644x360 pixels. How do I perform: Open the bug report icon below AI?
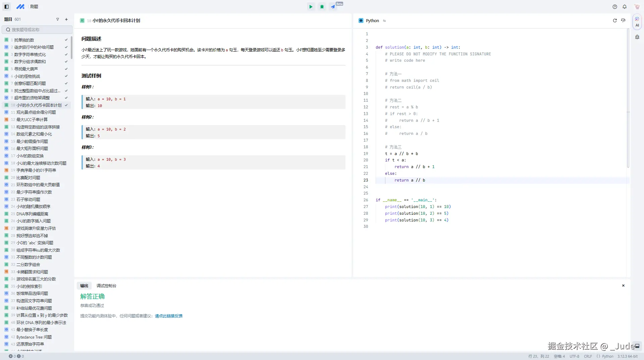pos(637,37)
